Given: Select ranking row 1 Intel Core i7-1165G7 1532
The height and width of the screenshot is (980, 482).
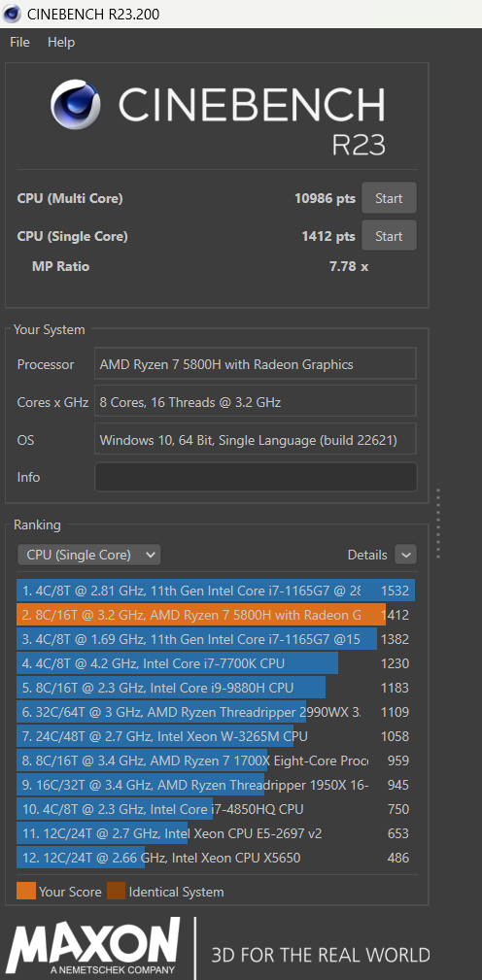Looking at the screenshot, I should [216, 591].
